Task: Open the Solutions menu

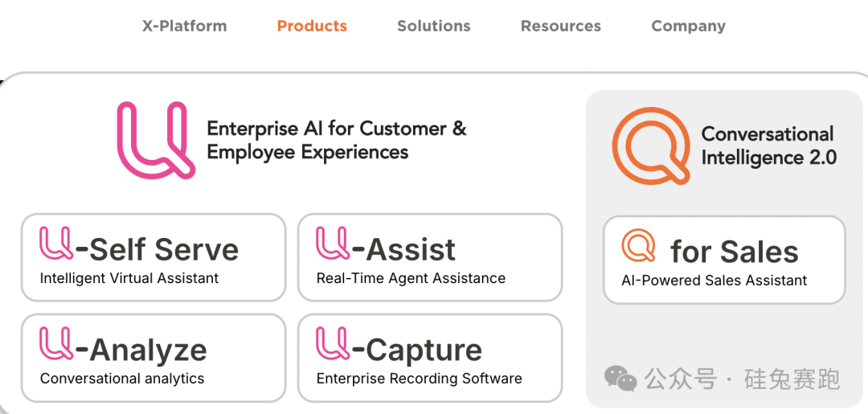Action: point(434,26)
